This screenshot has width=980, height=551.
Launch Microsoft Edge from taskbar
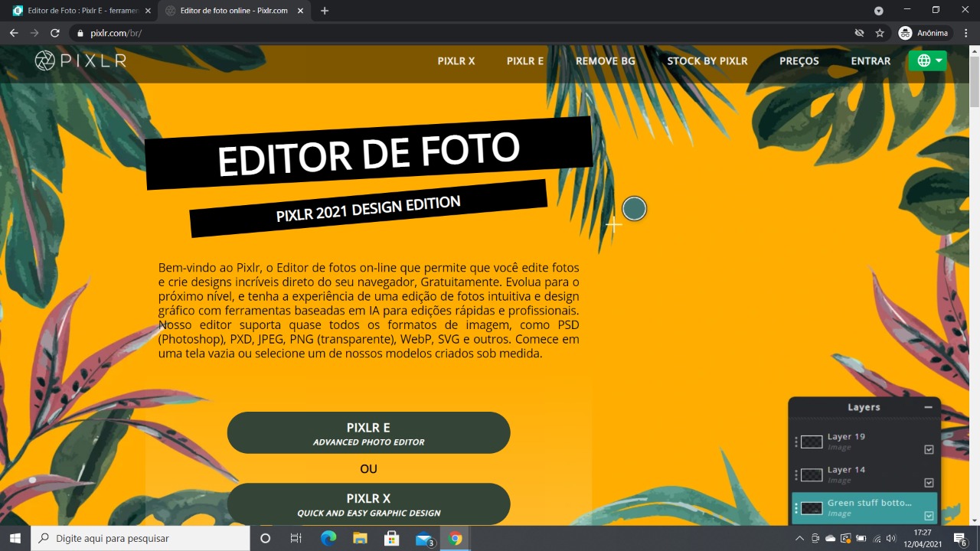[x=328, y=538]
